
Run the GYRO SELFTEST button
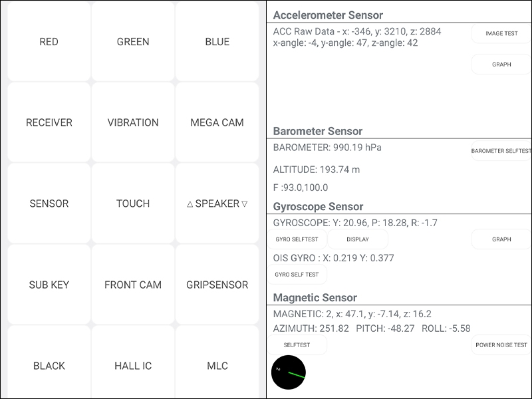pos(297,239)
